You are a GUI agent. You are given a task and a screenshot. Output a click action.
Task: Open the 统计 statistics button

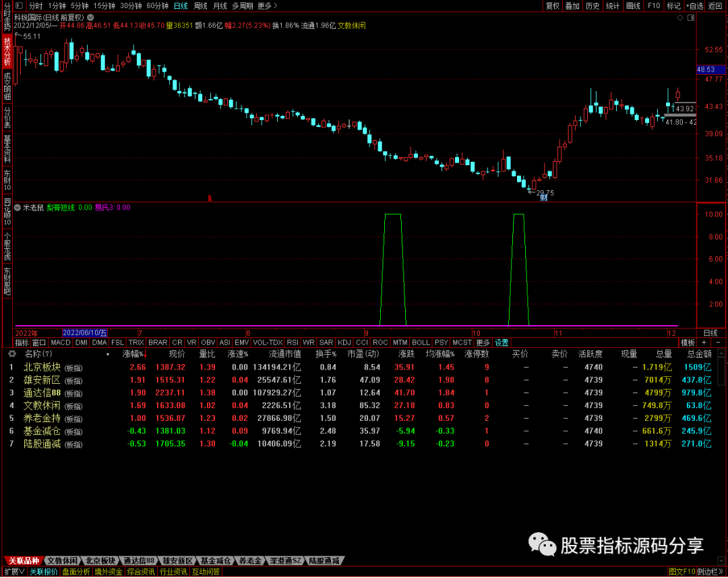(x=613, y=6)
